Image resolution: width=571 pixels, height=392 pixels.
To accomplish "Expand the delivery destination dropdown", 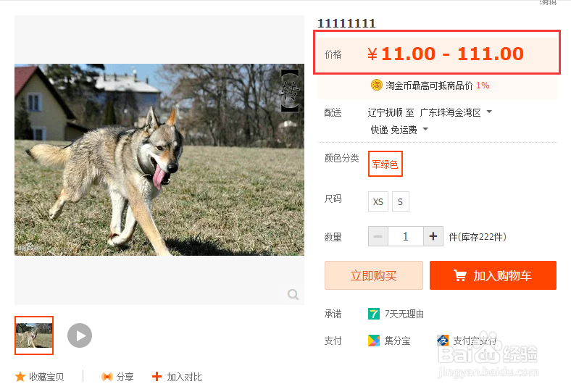I will pyautogui.click(x=489, y=112).
